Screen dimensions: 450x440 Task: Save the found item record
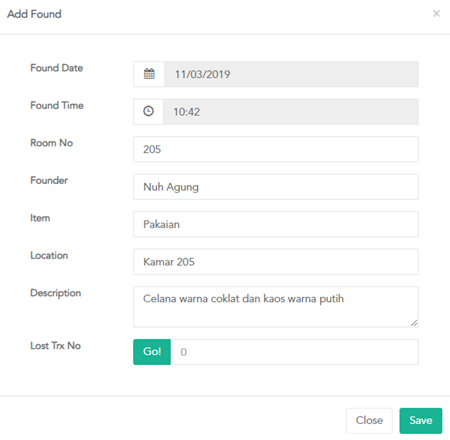coord(421,421)
